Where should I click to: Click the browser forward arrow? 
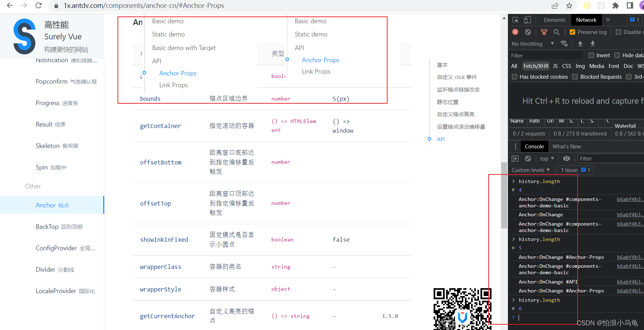click(24, 5)
